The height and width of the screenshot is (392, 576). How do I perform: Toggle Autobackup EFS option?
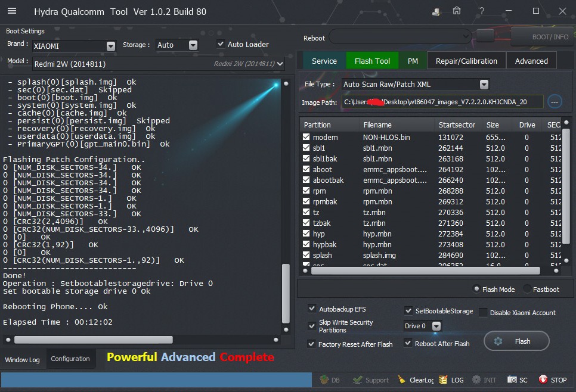click(312, 309)
